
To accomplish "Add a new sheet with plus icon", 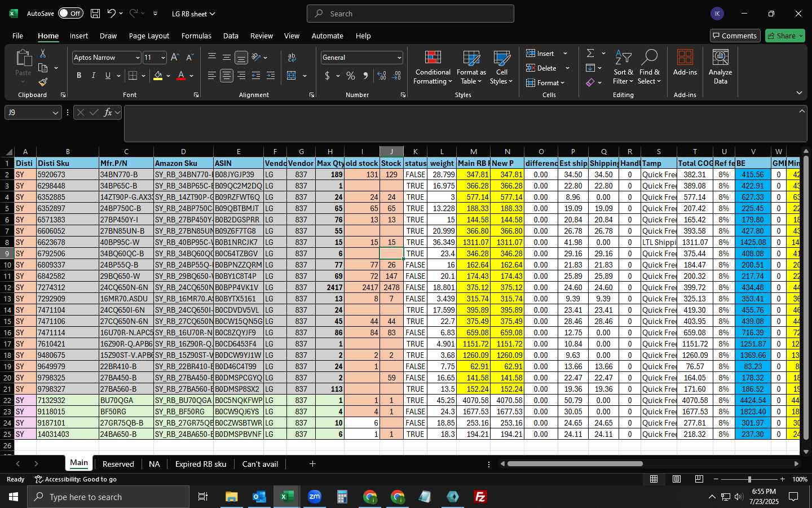I will coord(312,464).
